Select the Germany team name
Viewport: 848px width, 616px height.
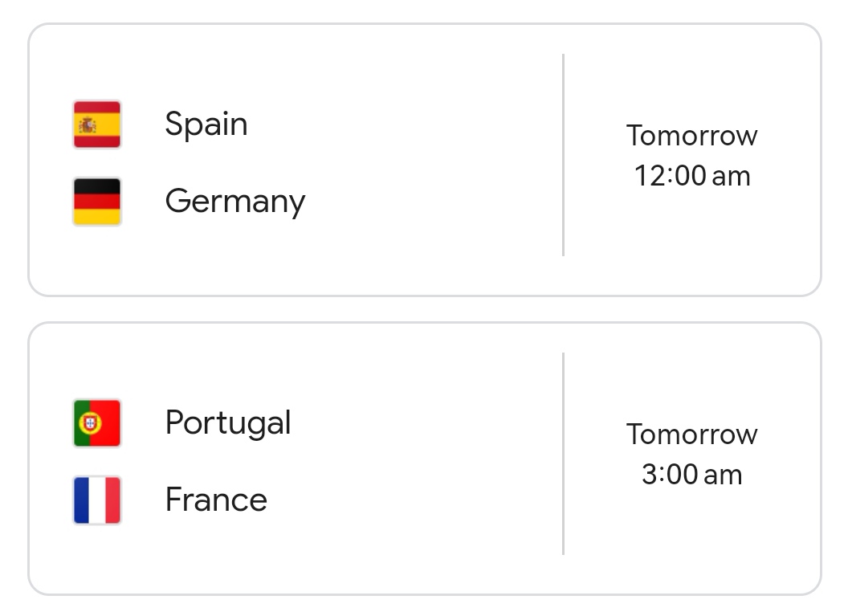(235, 202)
